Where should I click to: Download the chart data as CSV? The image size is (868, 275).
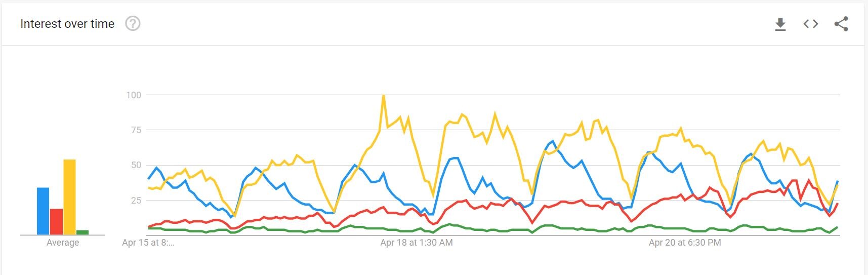(x=780, y=24)
